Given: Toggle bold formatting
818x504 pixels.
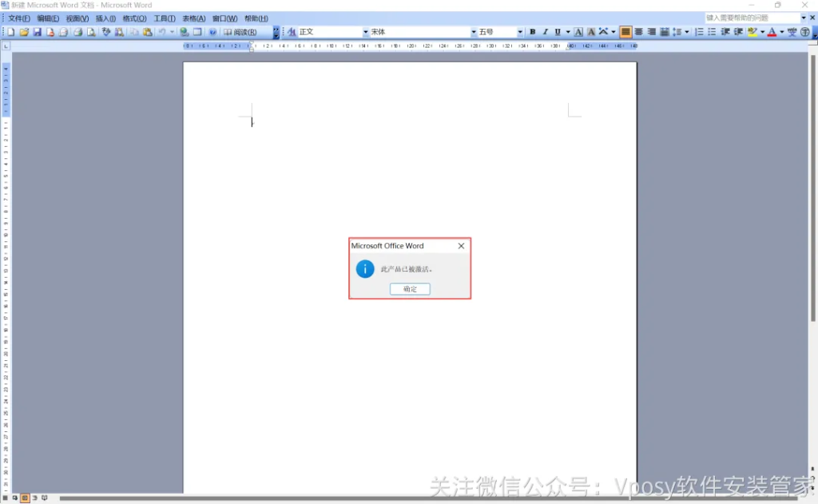Looking at the screenshot, I should pos(533,32).
